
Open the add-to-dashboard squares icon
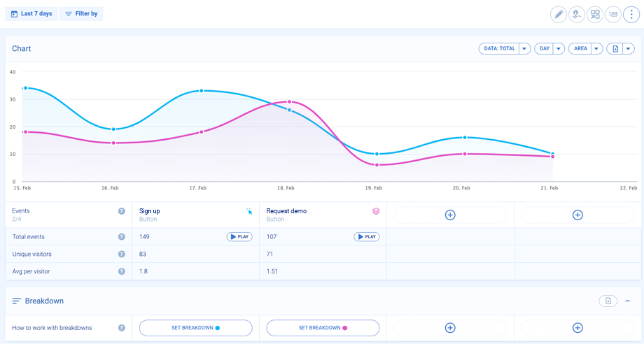[x=595, y=15]
